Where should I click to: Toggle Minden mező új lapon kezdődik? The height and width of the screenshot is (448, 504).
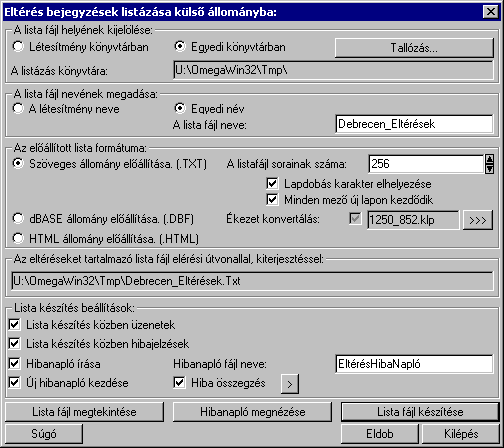tap(272, 199)
